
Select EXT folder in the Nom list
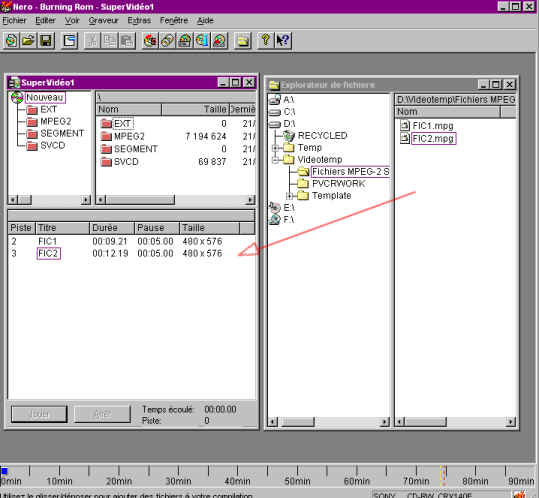click(x=122, y=123)
